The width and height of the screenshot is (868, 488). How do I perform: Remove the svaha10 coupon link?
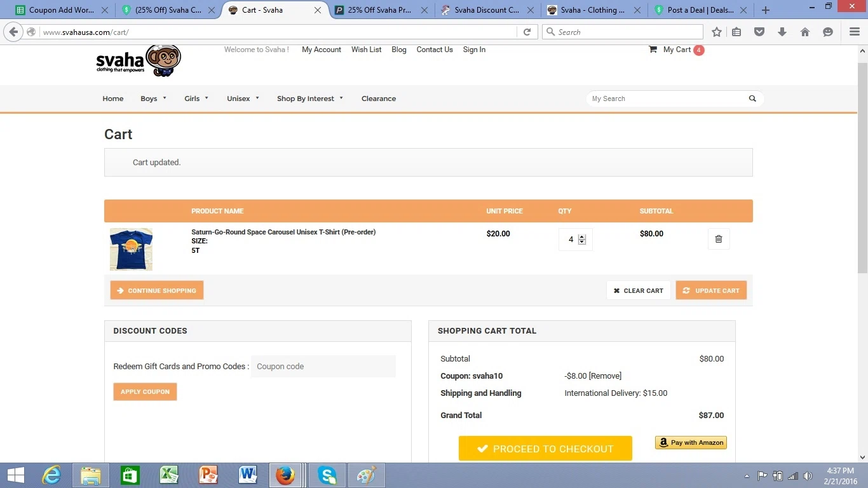[605, 376]
